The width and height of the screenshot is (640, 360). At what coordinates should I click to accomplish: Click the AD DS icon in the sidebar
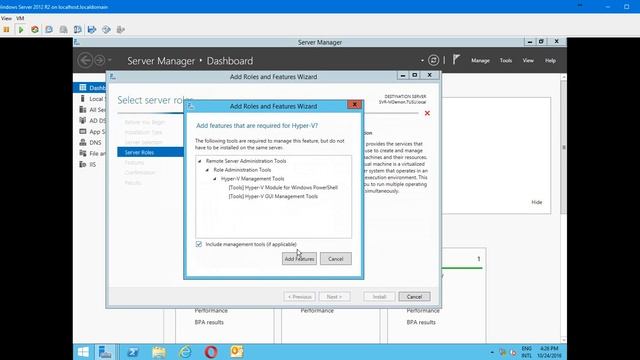point(83,120)
